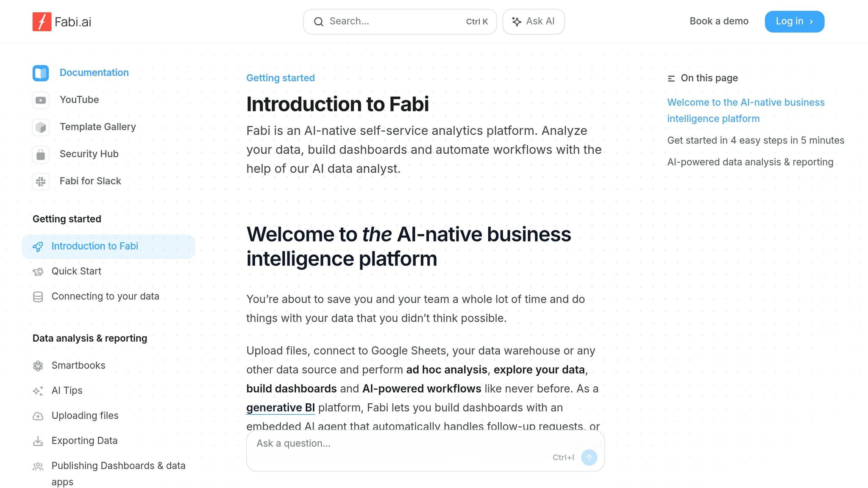Image resolution: width=868 pixels, height=488 pixels.
Task: Click the Fabi for Slack icon
Action: (41, 182)
